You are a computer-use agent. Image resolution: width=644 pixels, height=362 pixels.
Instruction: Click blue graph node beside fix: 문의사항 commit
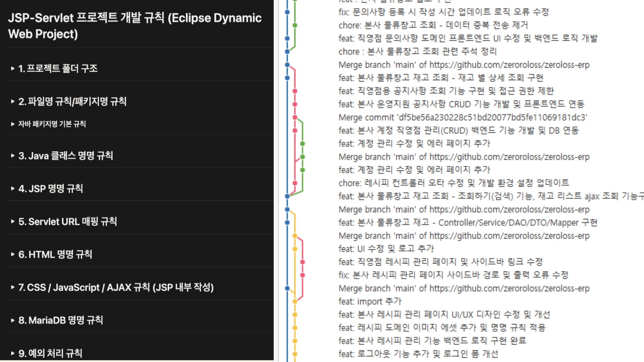click(x=287, y=12)
